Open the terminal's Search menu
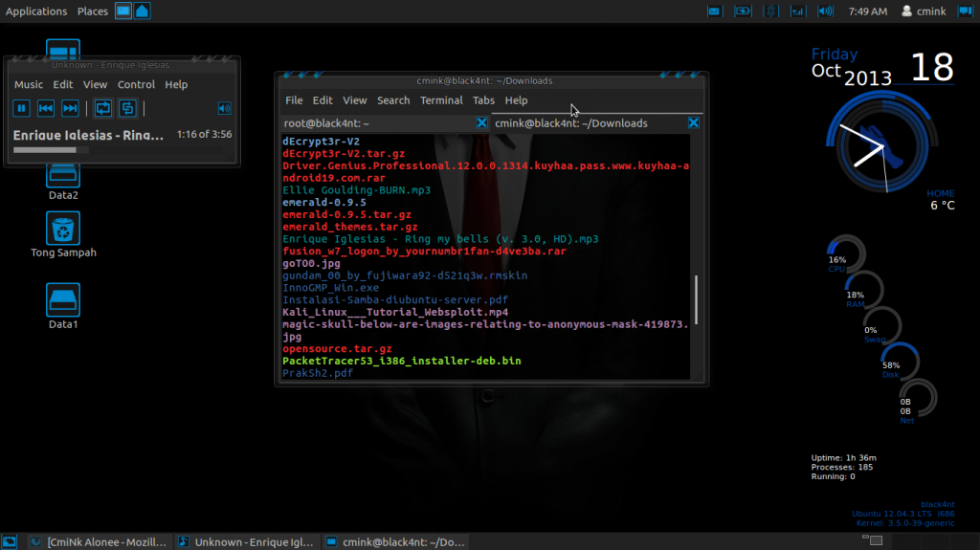The image size is (980, 550). pos(392,100)
